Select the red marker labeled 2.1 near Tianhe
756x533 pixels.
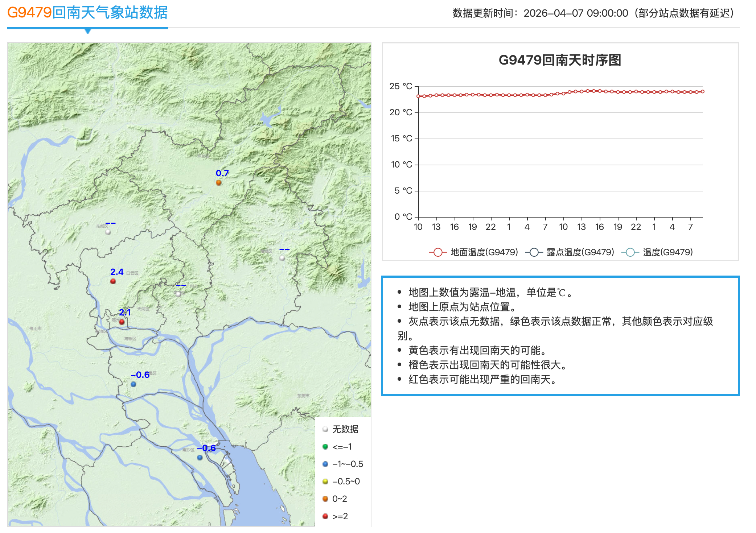coord(122,321)
